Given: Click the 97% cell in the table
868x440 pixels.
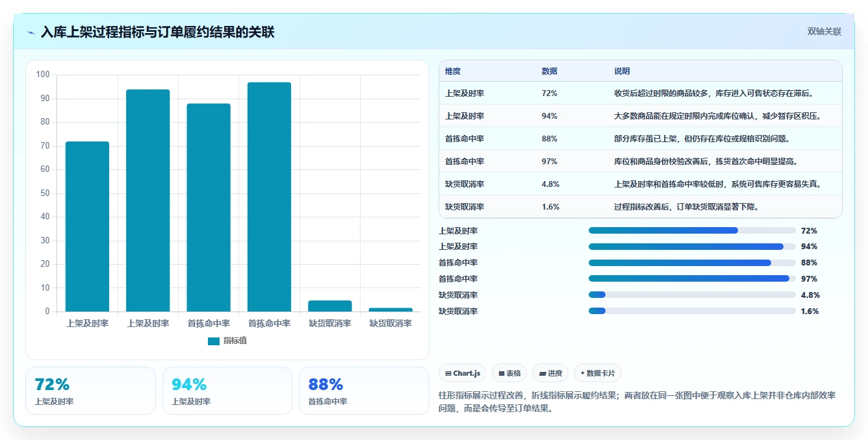Looking at the screenshot, I should pyautogui.click(x=549, y=162).
